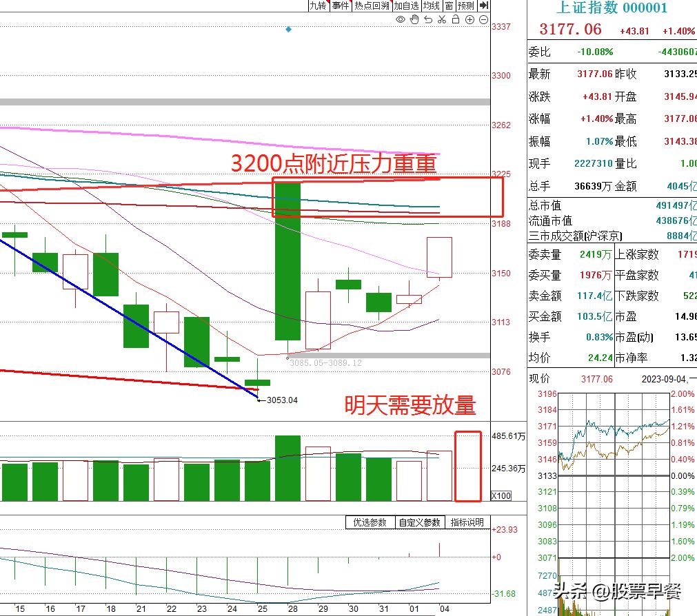Screen dimensions: 697x616
Task: Click the 下跌家数 label
Action: point(636,296)
